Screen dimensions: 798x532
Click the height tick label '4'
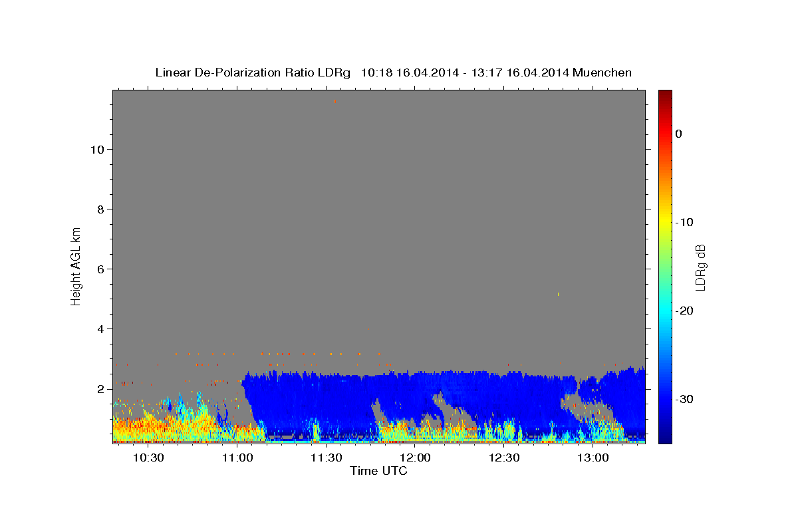click(100, 329)
